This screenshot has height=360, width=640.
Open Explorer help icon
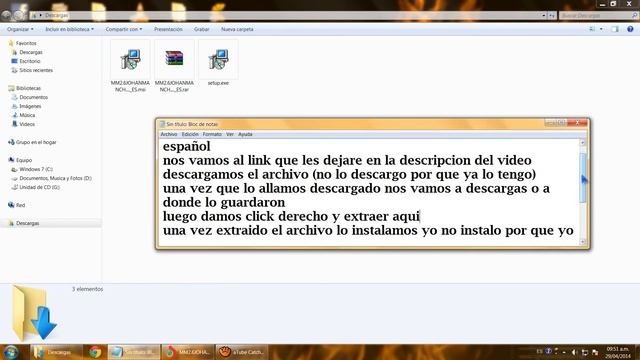point(630,29)
